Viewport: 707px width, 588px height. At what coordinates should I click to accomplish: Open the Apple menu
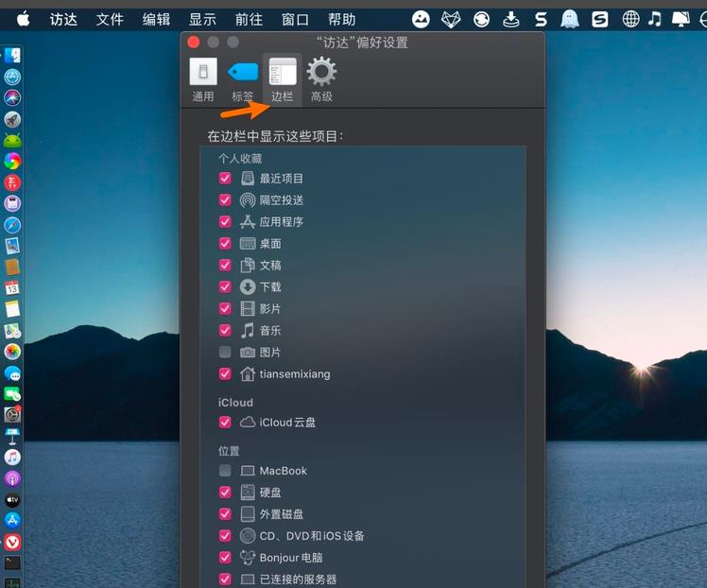click(x=23, y=20)
